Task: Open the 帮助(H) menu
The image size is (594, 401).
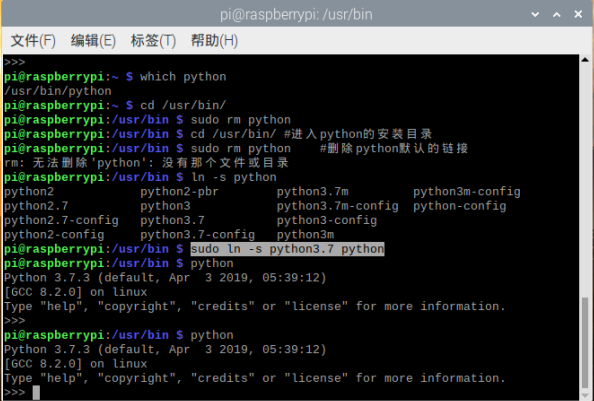Action: (x=214, y=41)
